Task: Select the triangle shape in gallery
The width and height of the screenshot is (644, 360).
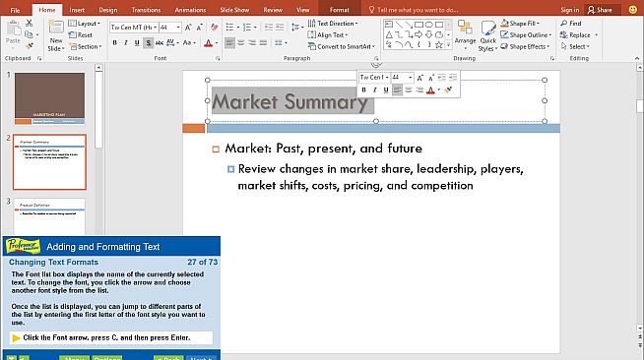Action: pyautogui.click(x=389, y=34)
